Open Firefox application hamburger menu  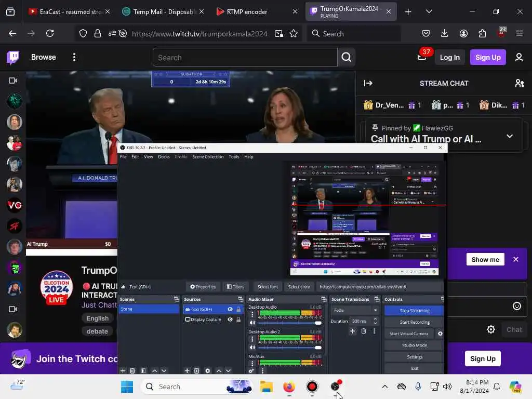(x=519, y=33)
